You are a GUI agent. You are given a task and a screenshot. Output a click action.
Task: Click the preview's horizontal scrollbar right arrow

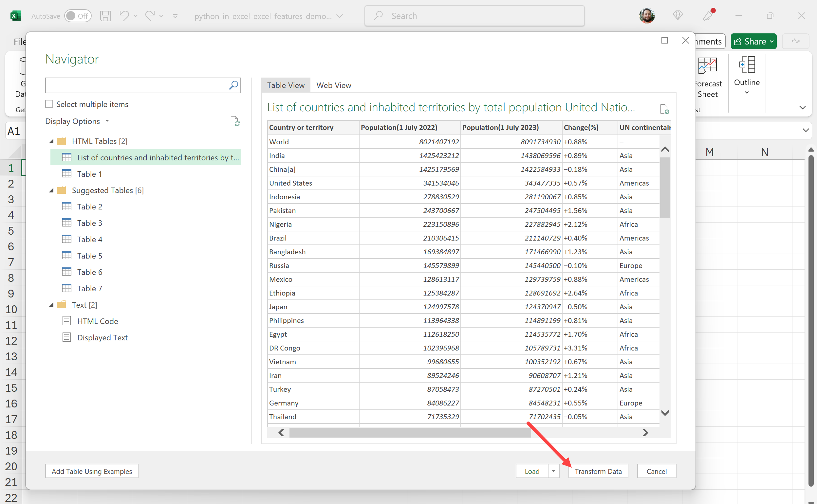pyautogui.click(x=645, y=433)
